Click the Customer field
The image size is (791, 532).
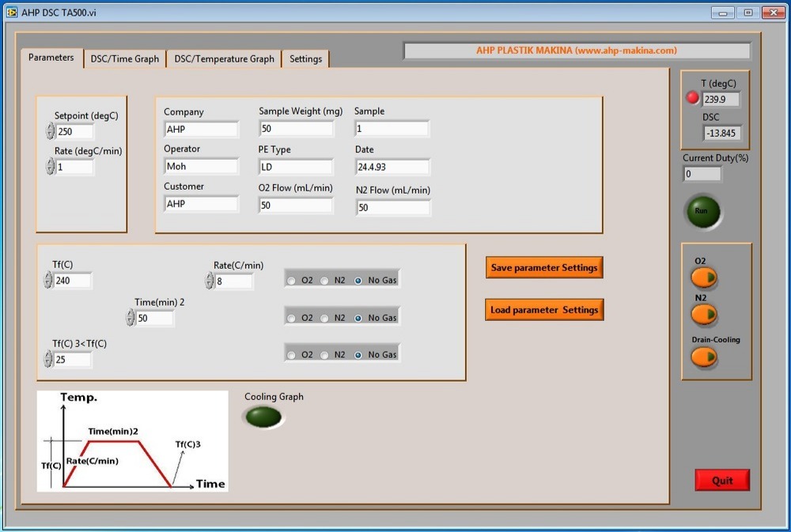[x=201, y=203]
